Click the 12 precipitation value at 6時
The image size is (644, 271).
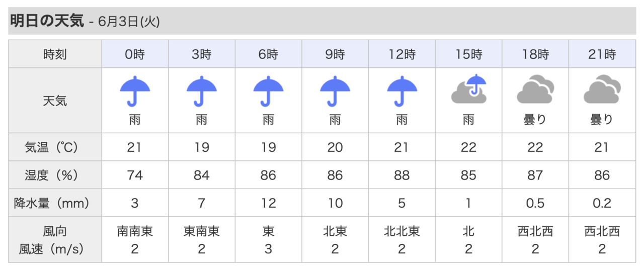pos(268,203)
